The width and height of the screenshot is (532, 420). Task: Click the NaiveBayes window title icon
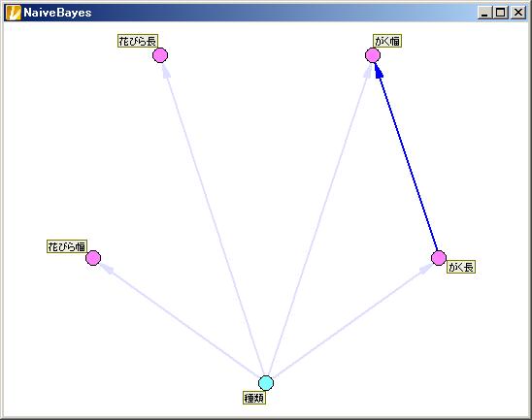point(14,13)
